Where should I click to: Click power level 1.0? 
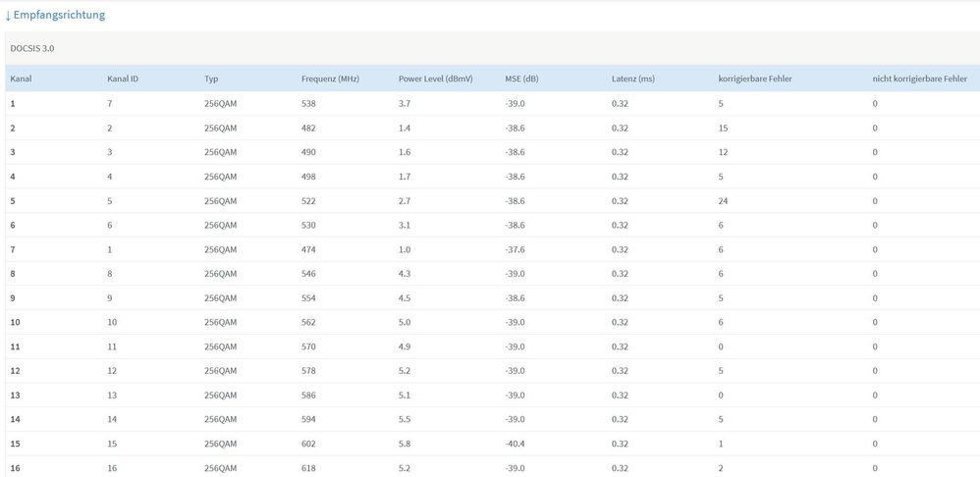point(405,249)
